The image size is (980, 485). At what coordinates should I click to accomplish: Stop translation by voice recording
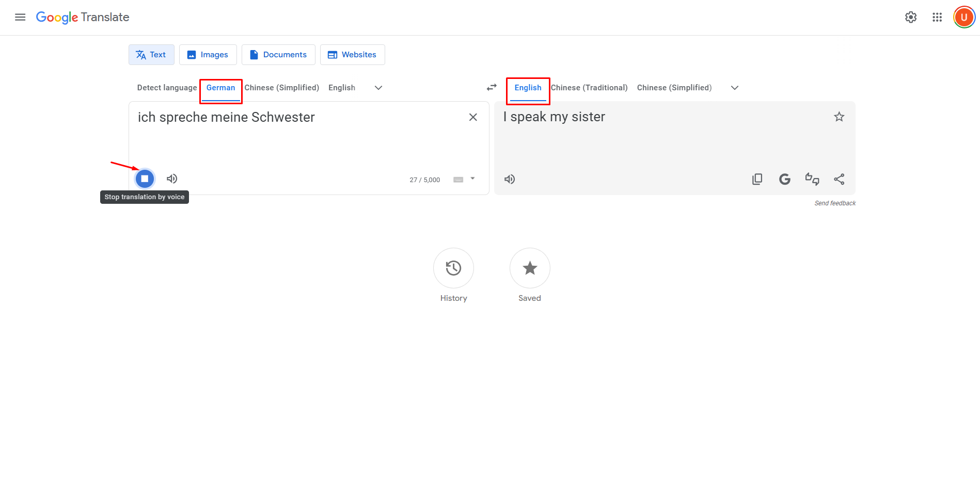pyautogui.click(x=145, y=179)
